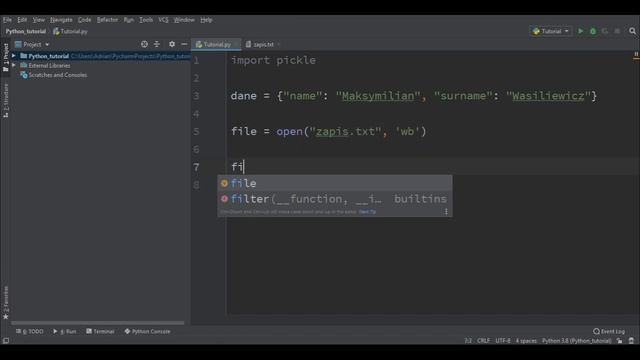Image resolution: width=640 pixels, height=360 pixels.
Task: Select the Scratches and Consoles tree item
Action: tap(57, 75)
